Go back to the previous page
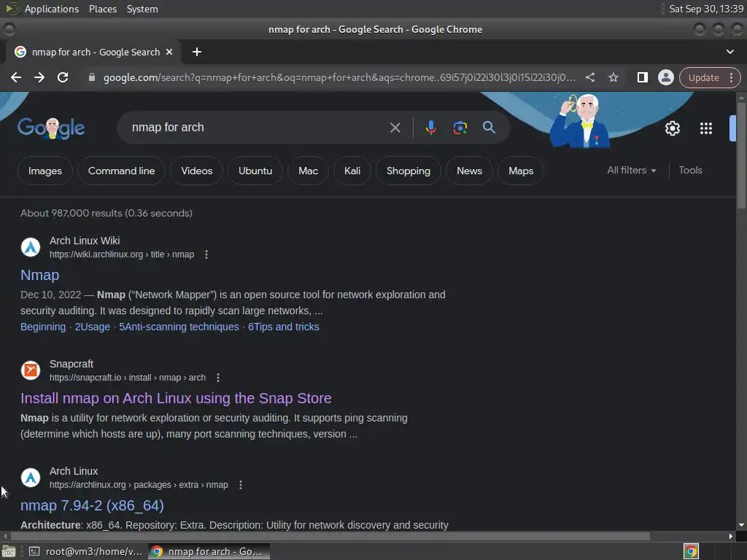 click(x=16, y=77)
